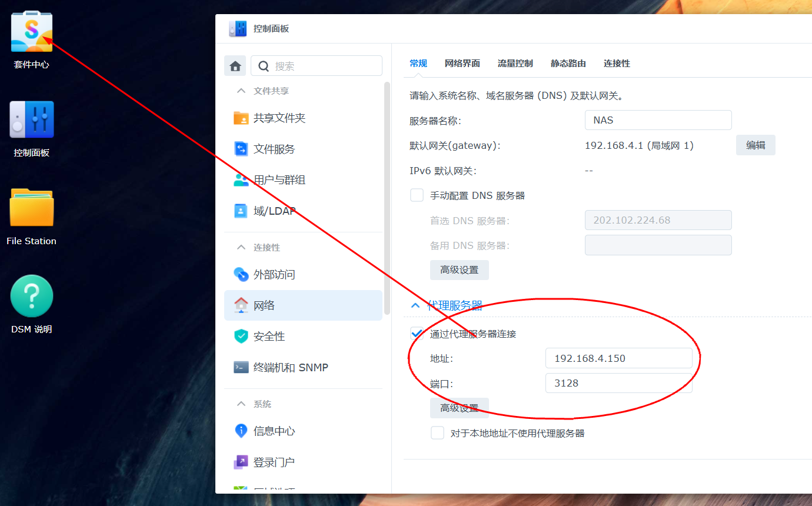Collapse the 连接性 sidebar section
This screenshot has width=812, height=506.
(x=241, y=247)
